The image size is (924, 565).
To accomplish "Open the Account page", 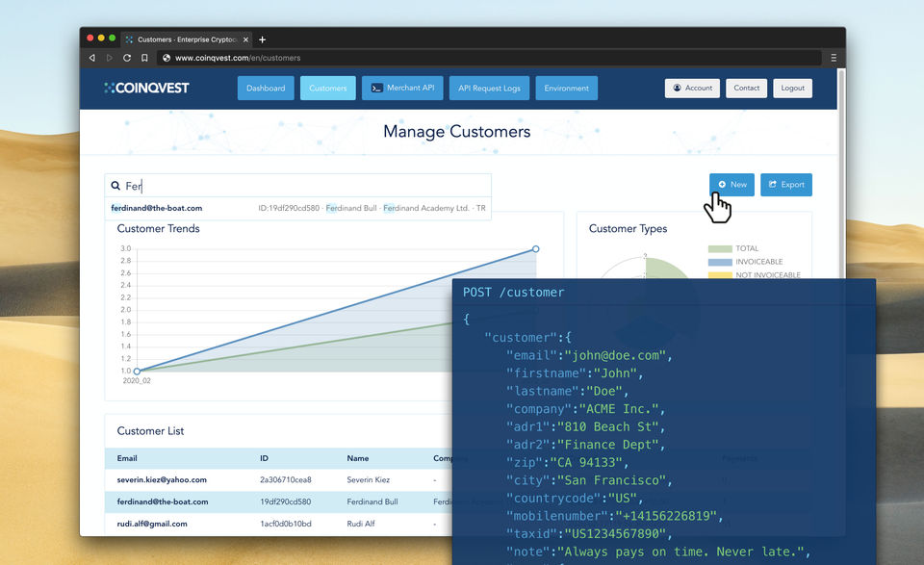I will [692, 88].
